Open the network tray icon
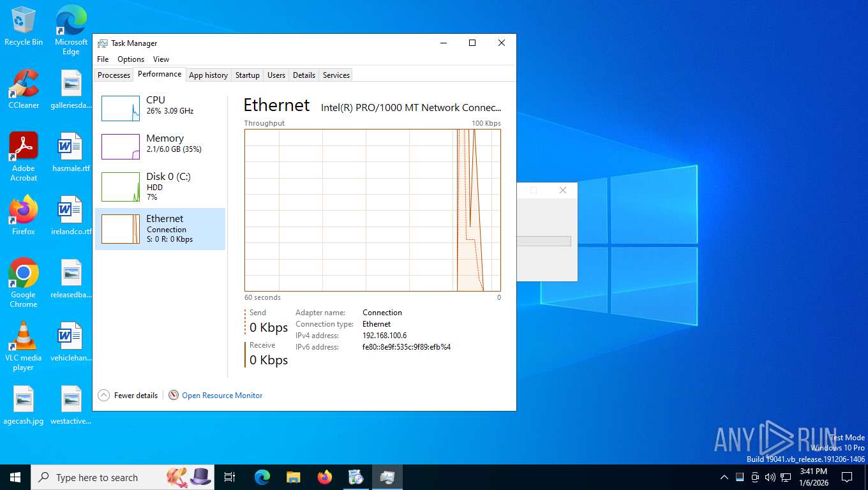 (x=786, y=477)
